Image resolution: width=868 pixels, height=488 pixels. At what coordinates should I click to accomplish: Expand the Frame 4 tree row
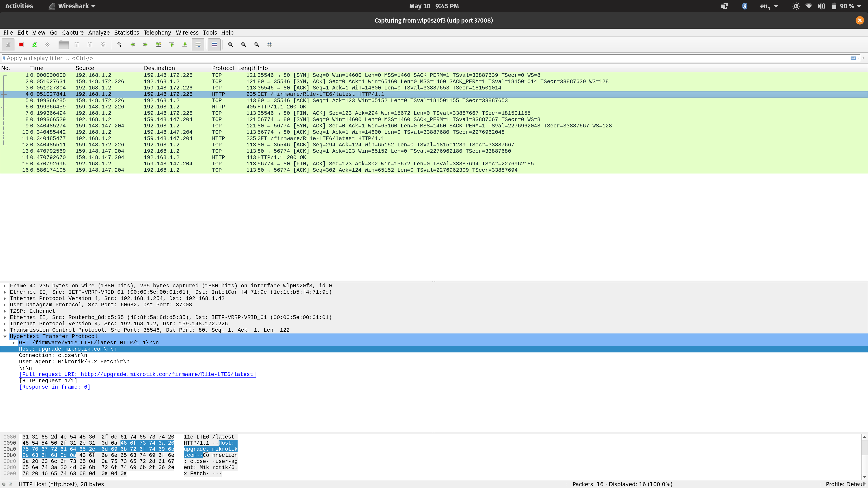pyautogui.click(x=5, y=286)
